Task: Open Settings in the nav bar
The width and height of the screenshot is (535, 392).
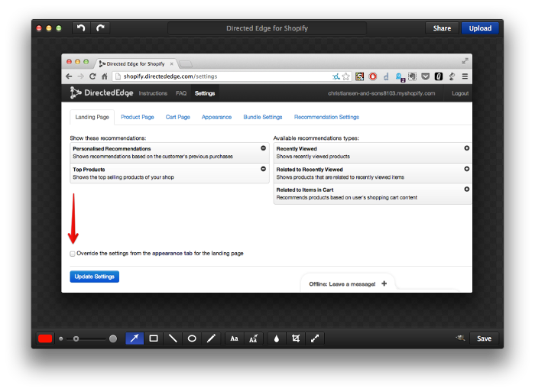Action: tap(205, 93)
